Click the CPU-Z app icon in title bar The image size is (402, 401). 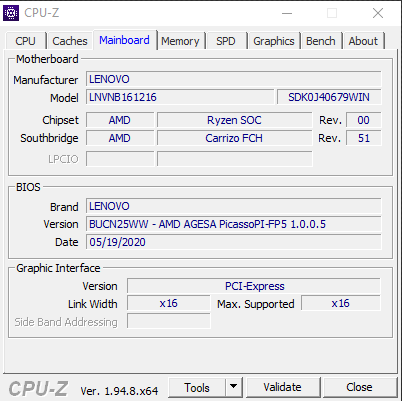(x=11, y=13)
